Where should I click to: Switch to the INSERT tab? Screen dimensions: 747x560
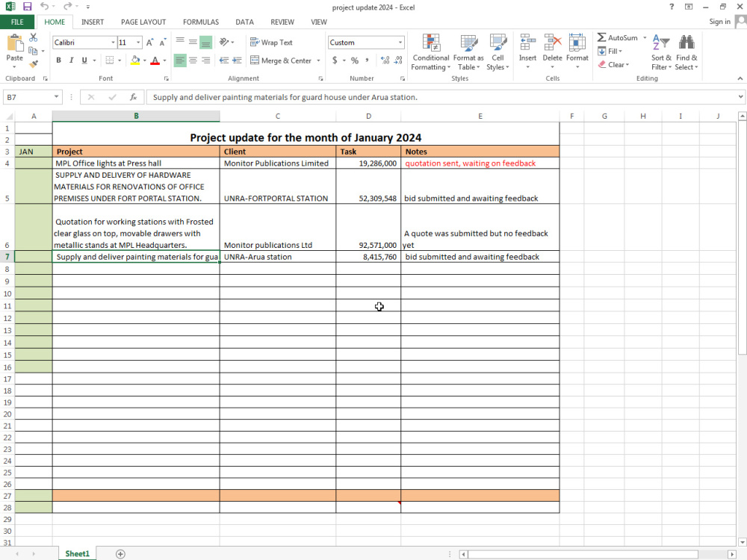(93, 22)
